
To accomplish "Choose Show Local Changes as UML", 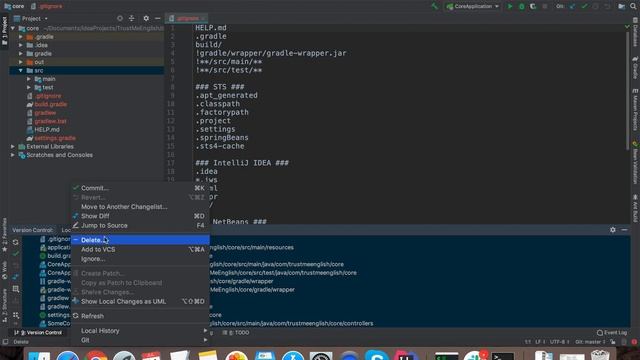I will (x=140, y=302).
